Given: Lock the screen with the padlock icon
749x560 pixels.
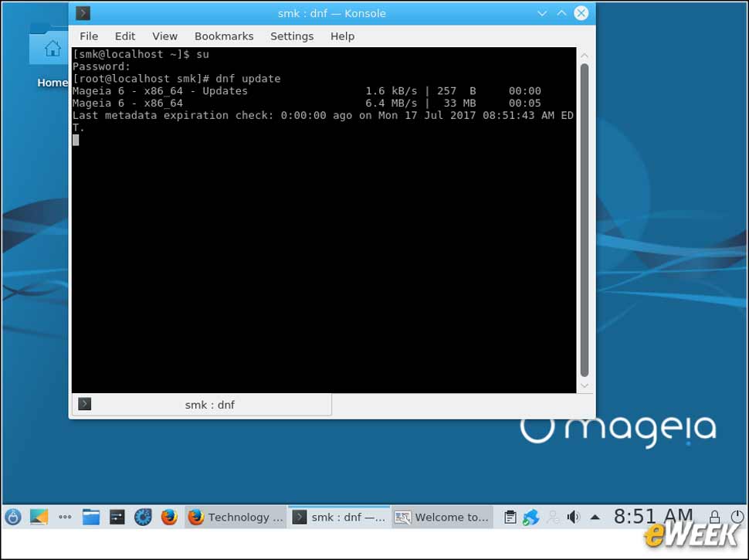Looking at the screenshot, I should pos(714,517).
